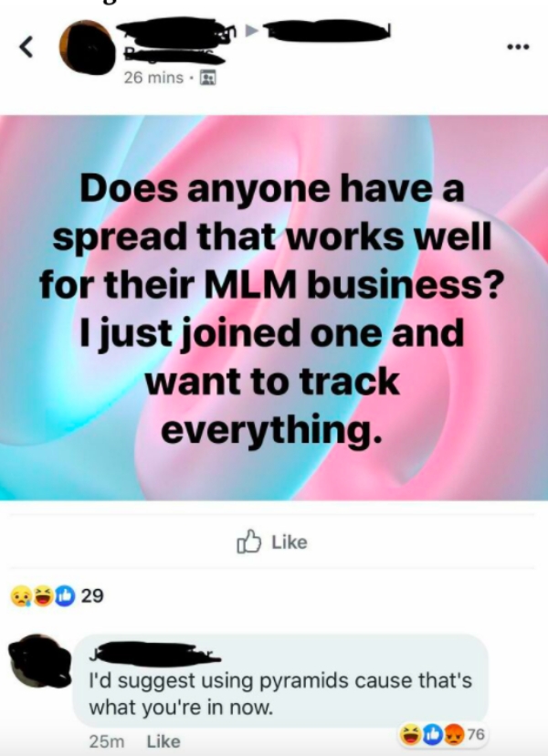Tap the blue like reaction icon near 29
Image resolution: width=548 pixels, height=756 pixels.
point(65,596)
